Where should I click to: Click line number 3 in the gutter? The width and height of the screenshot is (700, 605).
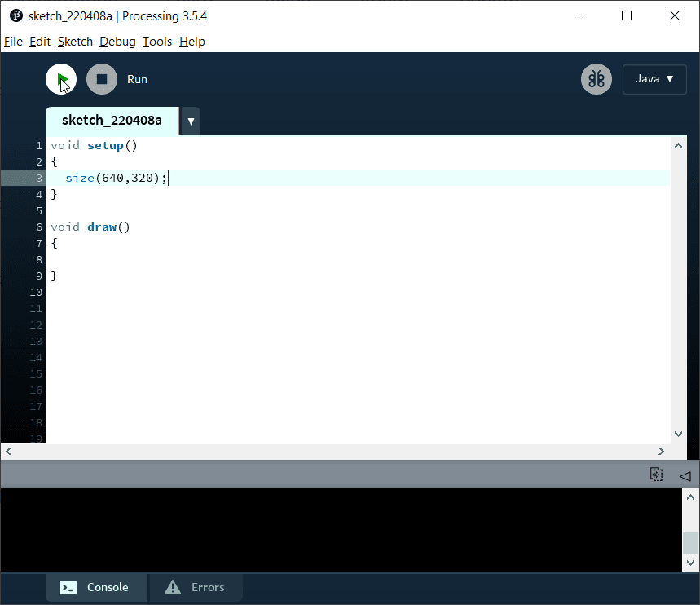tap(39, 179)
